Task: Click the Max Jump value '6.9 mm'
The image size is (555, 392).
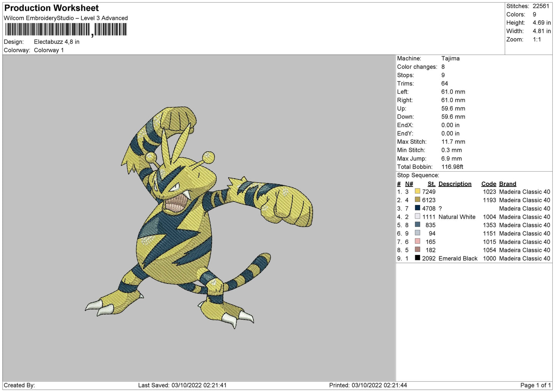Action: (452, 159)
